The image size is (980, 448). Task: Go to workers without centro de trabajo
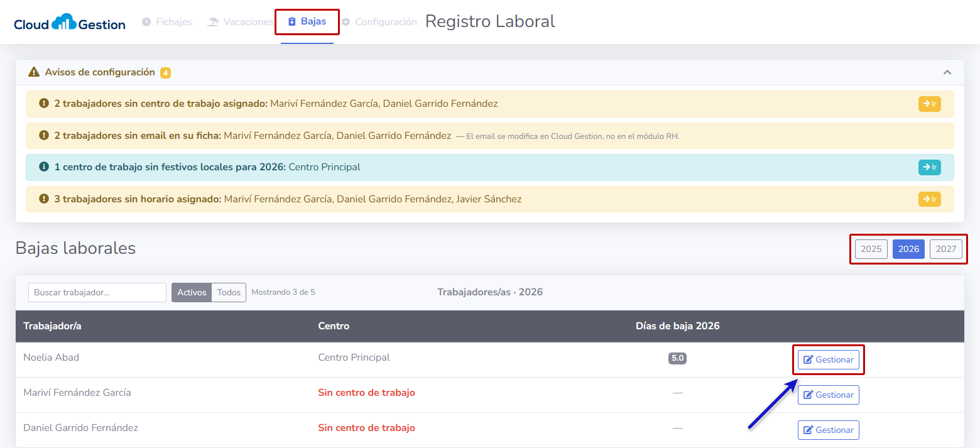929,104
